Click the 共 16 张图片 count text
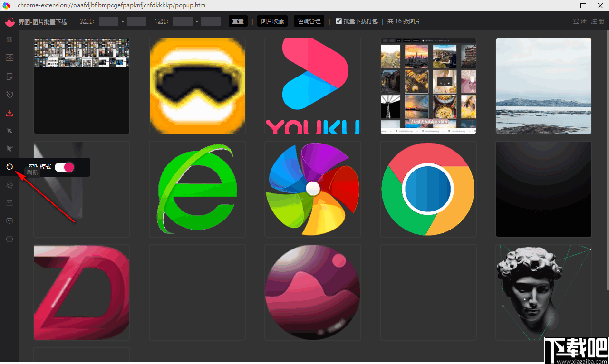 pos(404,21)
